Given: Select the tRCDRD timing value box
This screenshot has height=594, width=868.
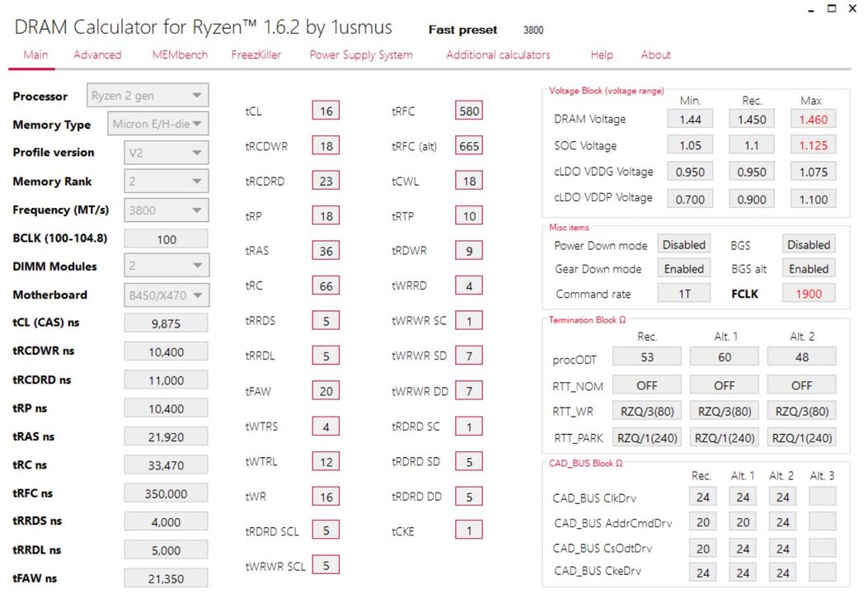Looking at the screenshot, I should pyautogui.click(x=326, y=181).
